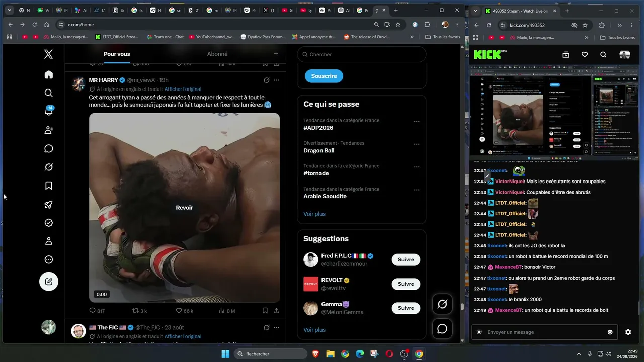
Task: Click the blue Souscrire button
Action: coord(324,76)
